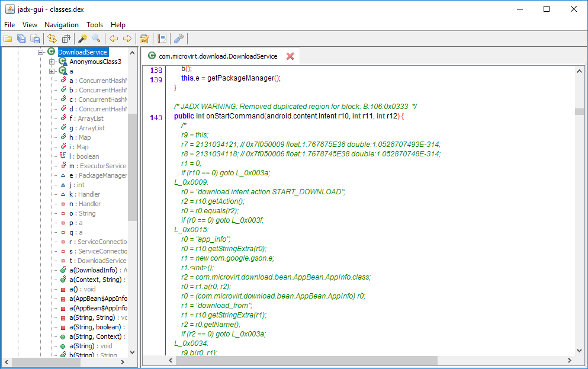Click the method icon for a() : void
This screenshot has height=369, width=588.
(x=63, y=289)
